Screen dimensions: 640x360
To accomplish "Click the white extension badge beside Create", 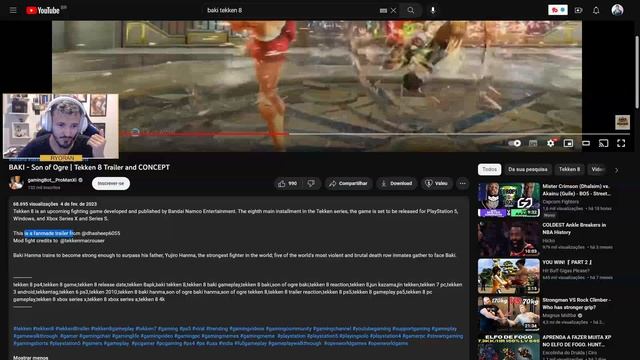I will pos(558,10).
